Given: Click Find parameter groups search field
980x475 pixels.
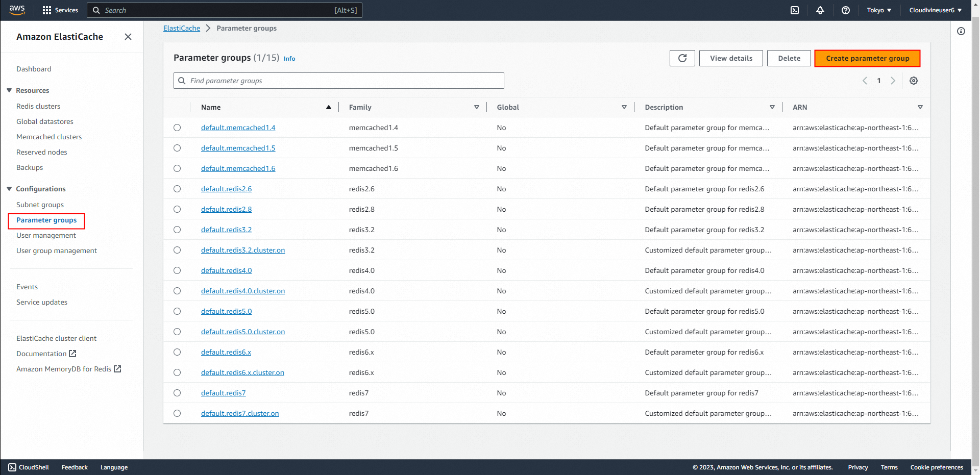Looking at the screenshot, I should coord(339,81).
